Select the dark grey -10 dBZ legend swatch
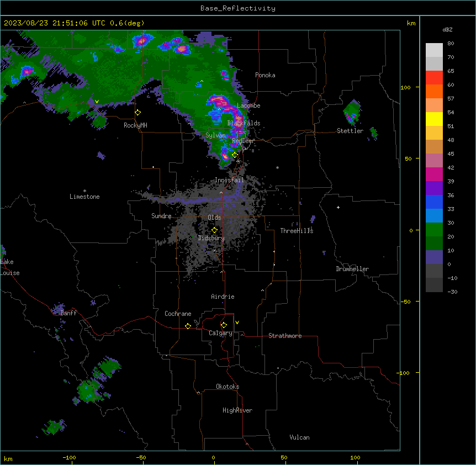476x465 pixels. pyautogui.click(x=434, y=285)
